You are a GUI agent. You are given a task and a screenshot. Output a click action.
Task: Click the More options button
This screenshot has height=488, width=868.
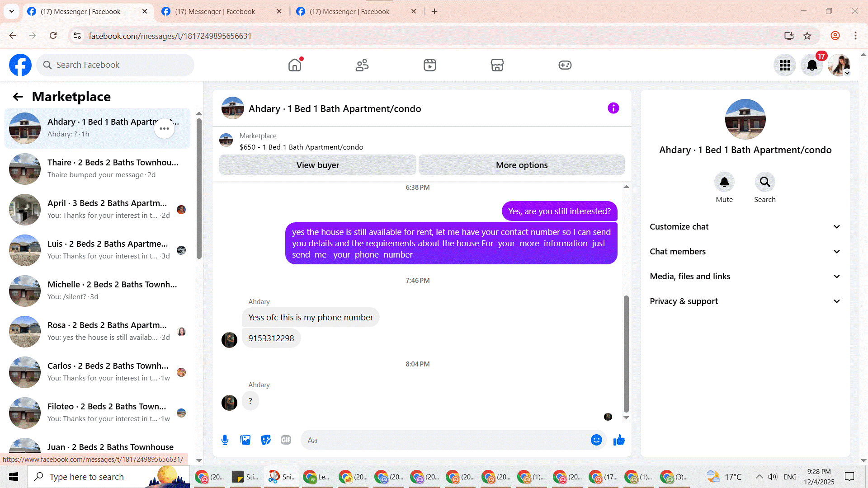[x=521, y=165]
